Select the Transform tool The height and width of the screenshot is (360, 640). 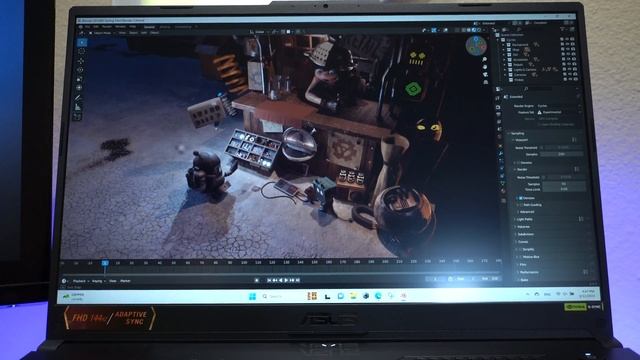(x=80, y=88)
